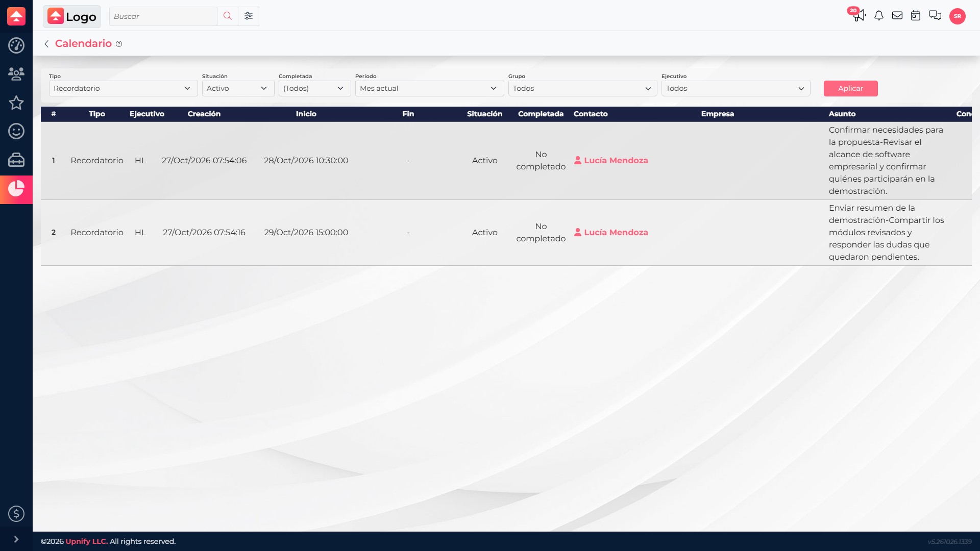Click the Logo brand image
The width and height of the screenshot is (980, 551).
tap(72, 16)
